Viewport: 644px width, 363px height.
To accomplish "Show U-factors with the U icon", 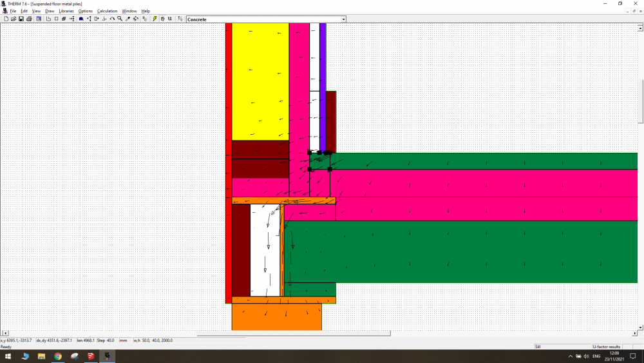I will (x=169, y=19).
